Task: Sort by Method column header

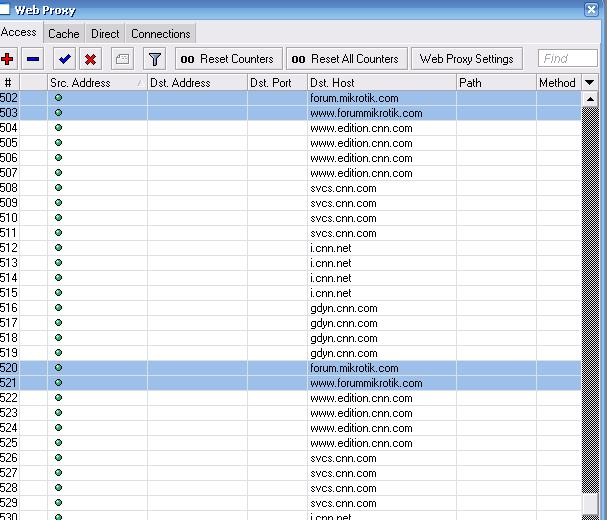Action: point(559,82)
